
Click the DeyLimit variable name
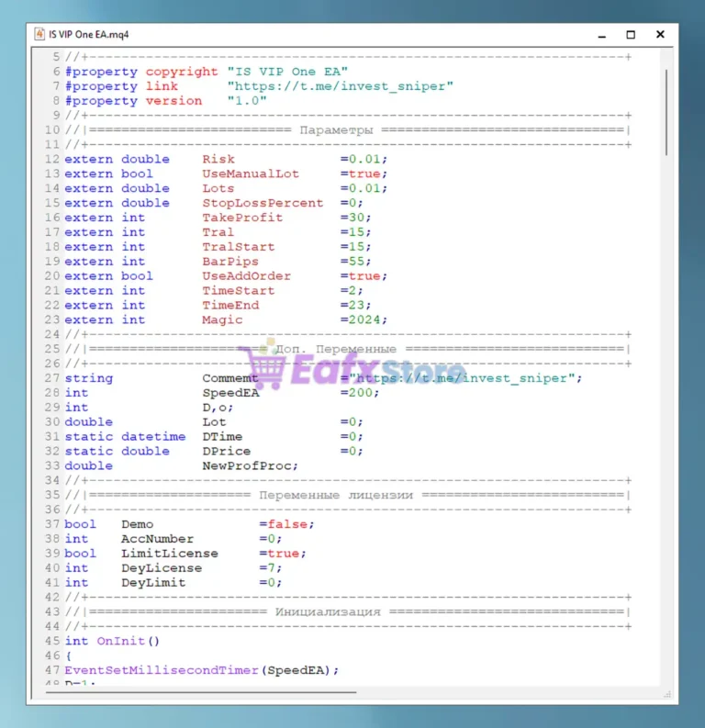[153, 583]
